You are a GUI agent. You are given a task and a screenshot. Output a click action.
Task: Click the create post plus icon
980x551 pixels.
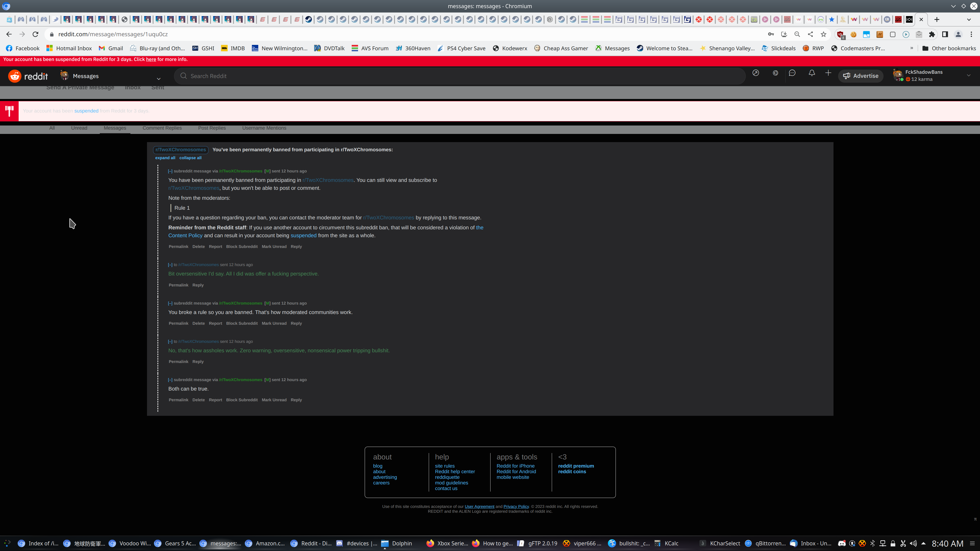[x=828, y=73]
